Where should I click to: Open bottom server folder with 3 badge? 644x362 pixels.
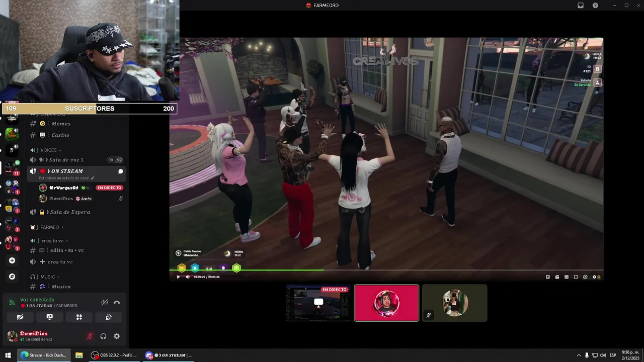[12, 243]
